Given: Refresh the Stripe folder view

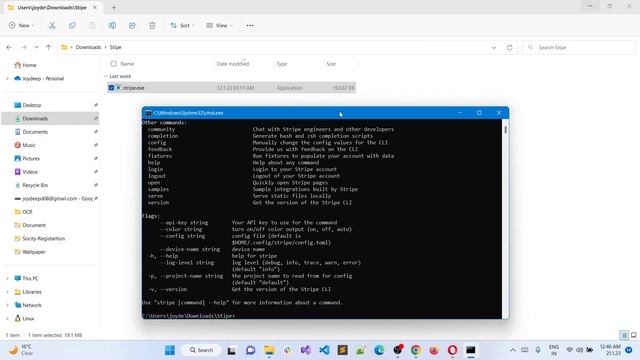Looking at the screenshot, I should click(509, 47).
